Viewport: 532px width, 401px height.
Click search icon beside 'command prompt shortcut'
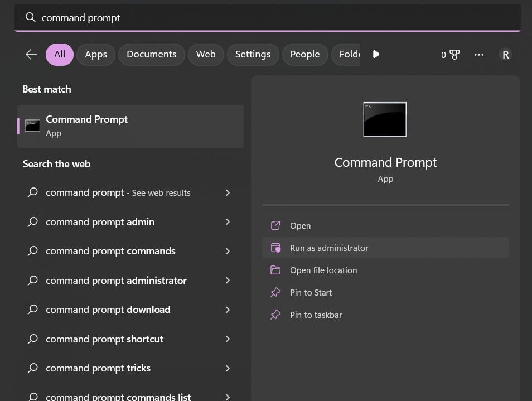pos(32,339)
